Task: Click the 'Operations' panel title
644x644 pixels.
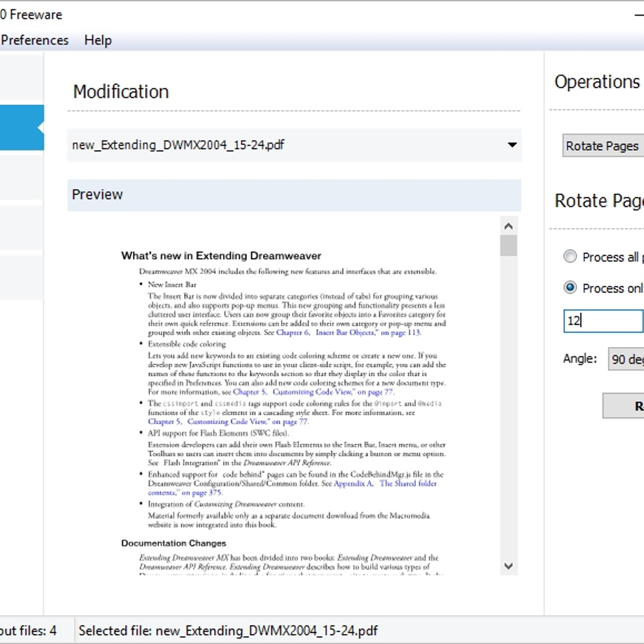Action: (x=597, y=82)
